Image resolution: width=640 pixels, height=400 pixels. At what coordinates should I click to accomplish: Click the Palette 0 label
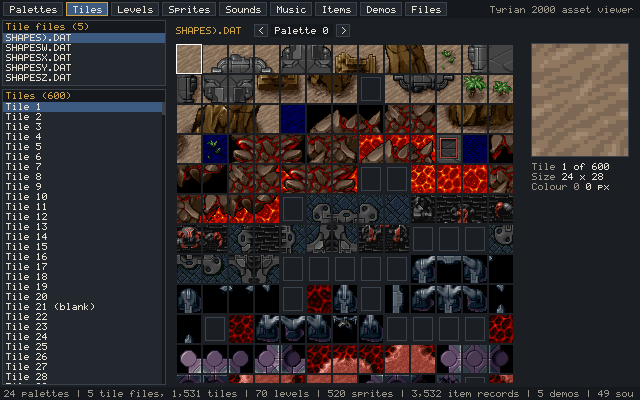point(301,31)
